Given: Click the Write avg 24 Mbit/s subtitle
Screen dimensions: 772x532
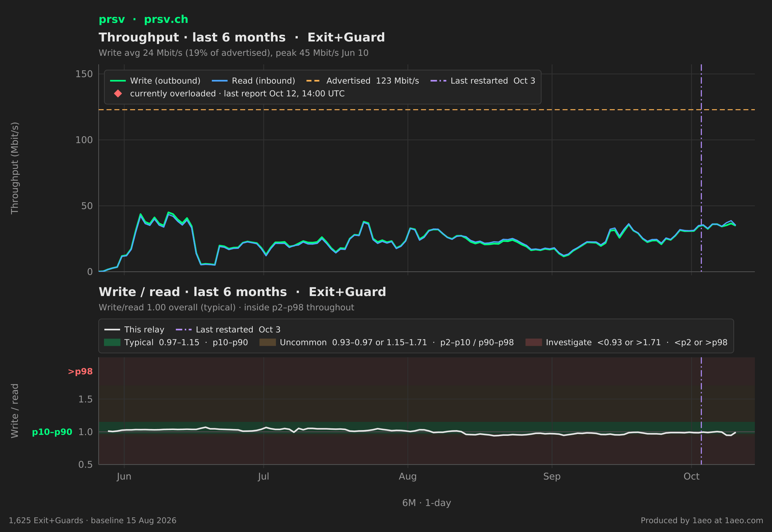Looking at the screenshot, I should [233, 53].
